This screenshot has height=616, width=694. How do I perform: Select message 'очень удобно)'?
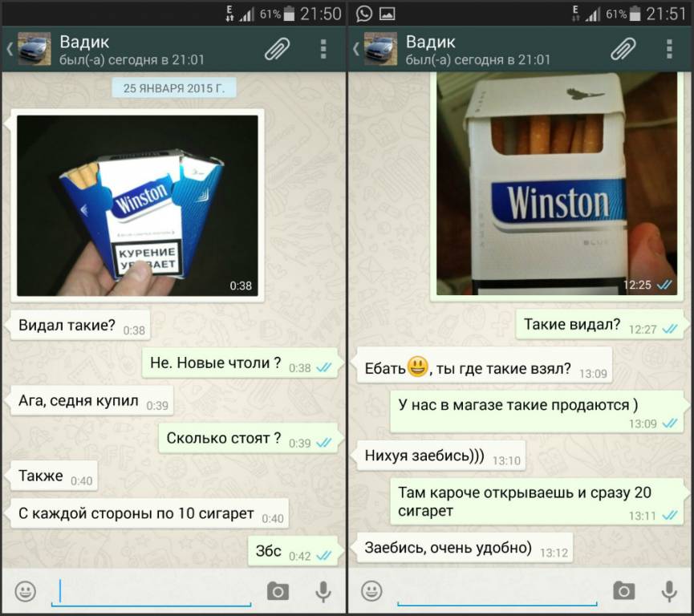point(465,548)
